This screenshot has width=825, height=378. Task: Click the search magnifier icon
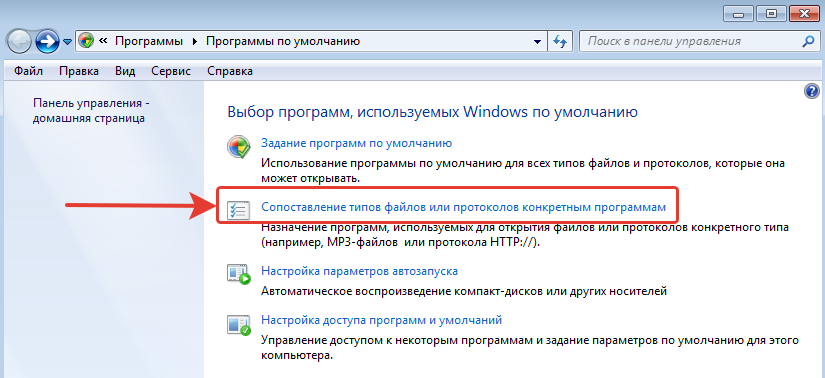(x=809, y=41)
